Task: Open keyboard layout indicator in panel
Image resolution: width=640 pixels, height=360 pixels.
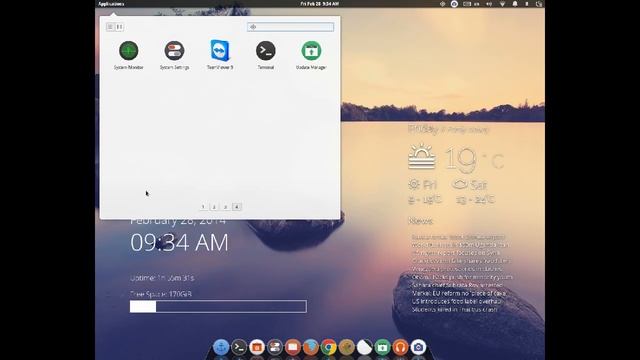Action: [x=471, y=4]
